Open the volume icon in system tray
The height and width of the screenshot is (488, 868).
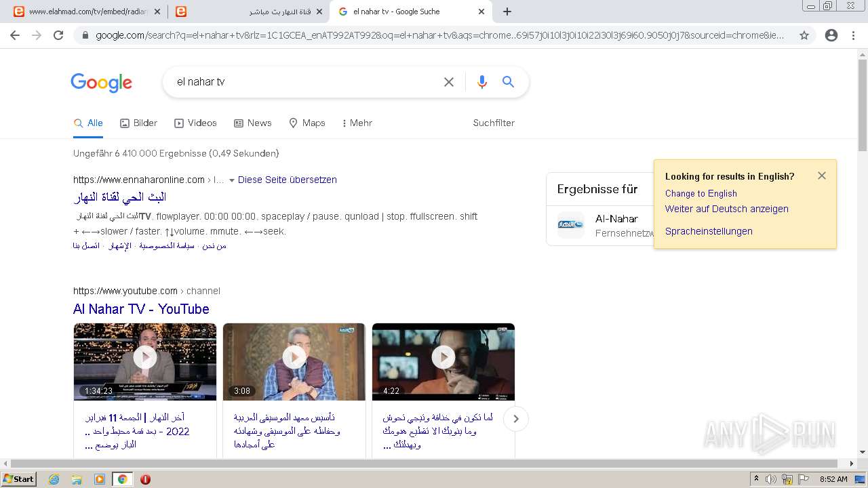[771, 479]
